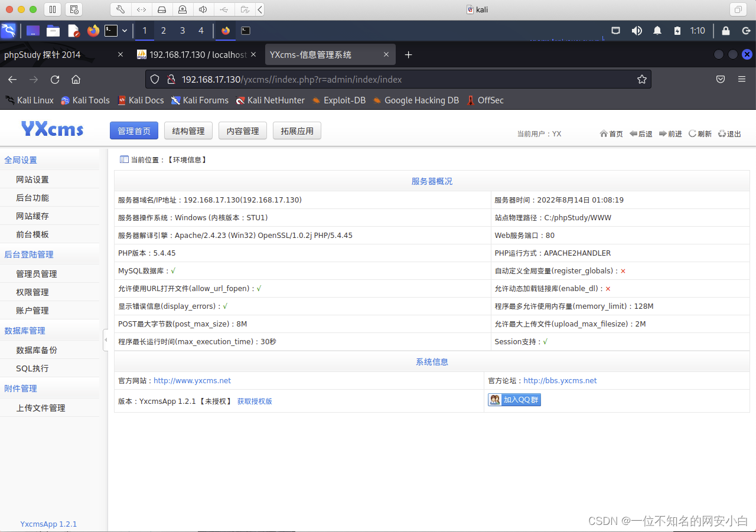The height and width of the screenshot is (532, 756).
Task: Launch Firefox from the Kali panel launcher
Action: 93,31
